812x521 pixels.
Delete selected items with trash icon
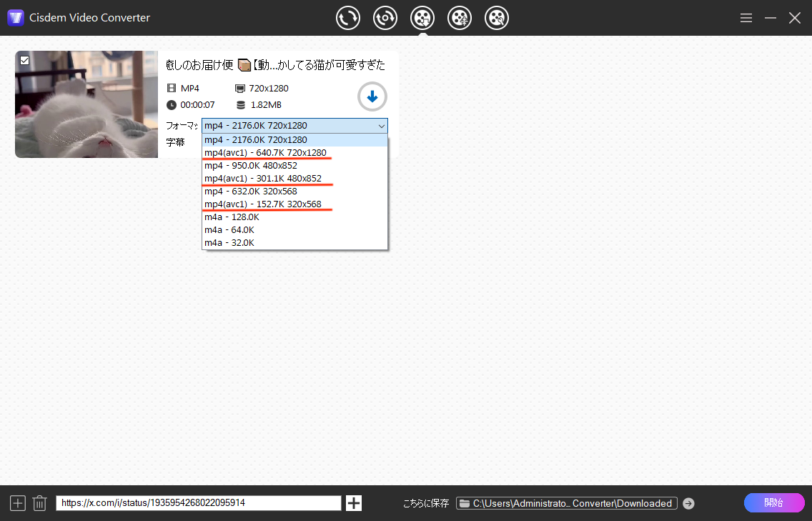click(39, 503)
